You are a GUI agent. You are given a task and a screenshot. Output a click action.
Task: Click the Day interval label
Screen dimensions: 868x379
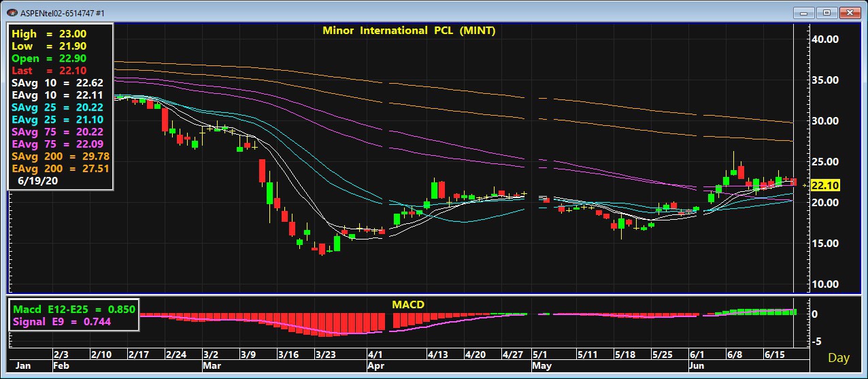pyautogui.click(x=838, y=358)
